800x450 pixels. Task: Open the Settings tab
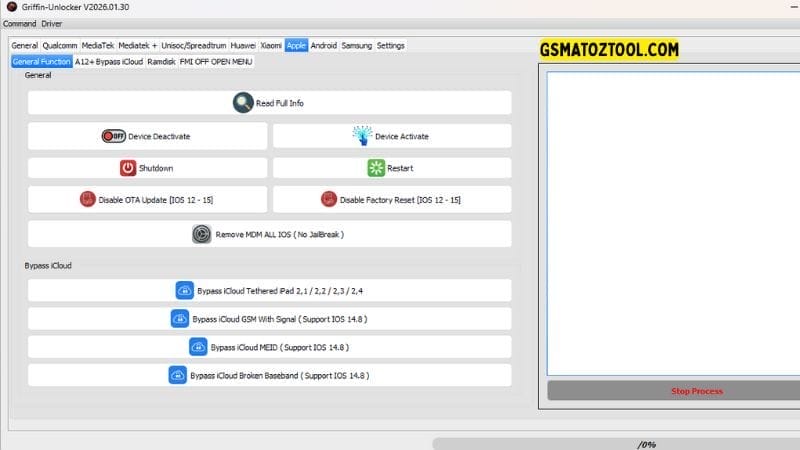(391, 45)
